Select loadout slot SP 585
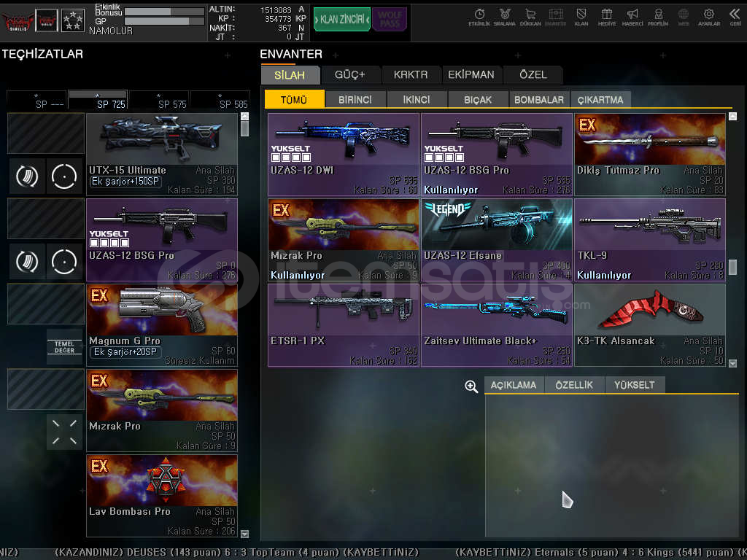The image size is (747, 560). tap(220, 100)
